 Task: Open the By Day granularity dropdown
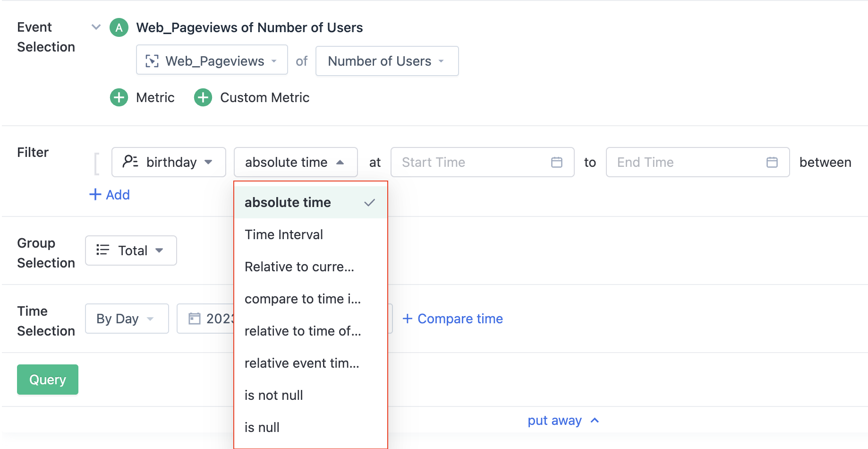(127, 319)
